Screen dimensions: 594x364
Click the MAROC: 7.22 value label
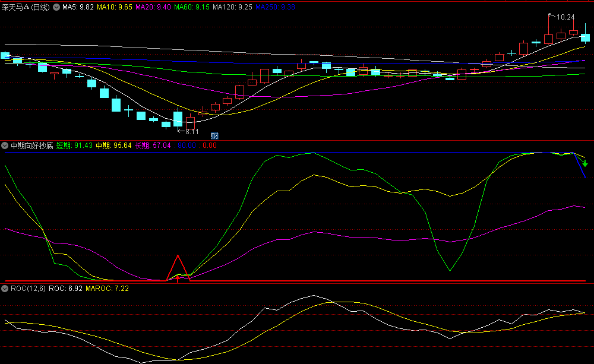point(107,289)
